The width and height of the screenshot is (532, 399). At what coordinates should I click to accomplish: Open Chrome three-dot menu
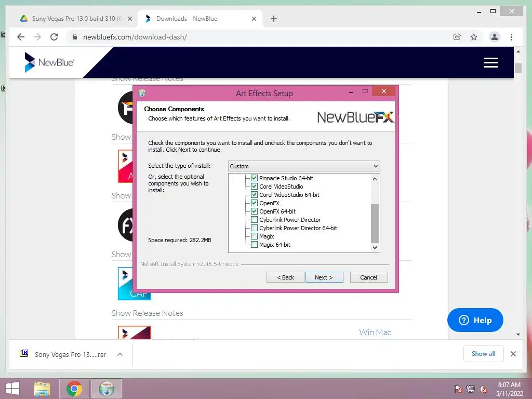pos(511,37)
